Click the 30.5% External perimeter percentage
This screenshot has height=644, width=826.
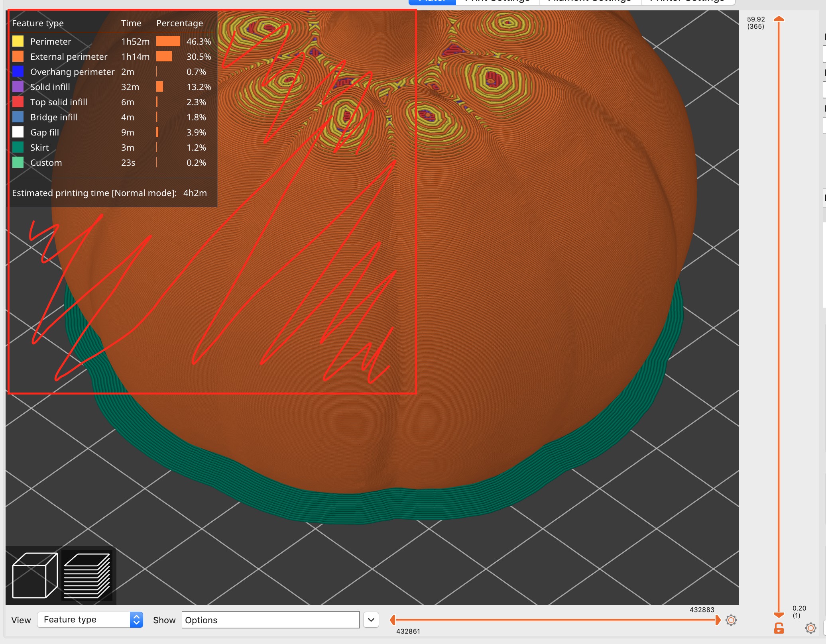[199, 57]
